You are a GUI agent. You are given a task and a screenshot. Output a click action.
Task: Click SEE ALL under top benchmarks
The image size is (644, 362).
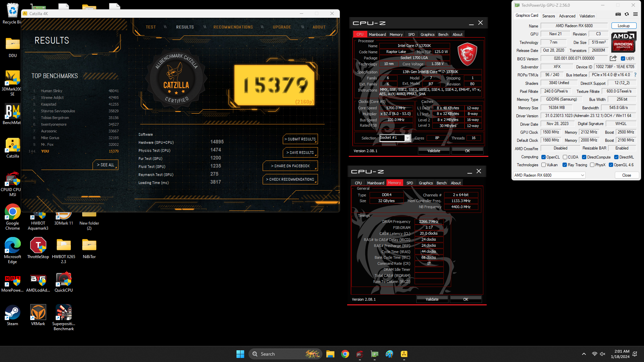(x=105, y=165)
